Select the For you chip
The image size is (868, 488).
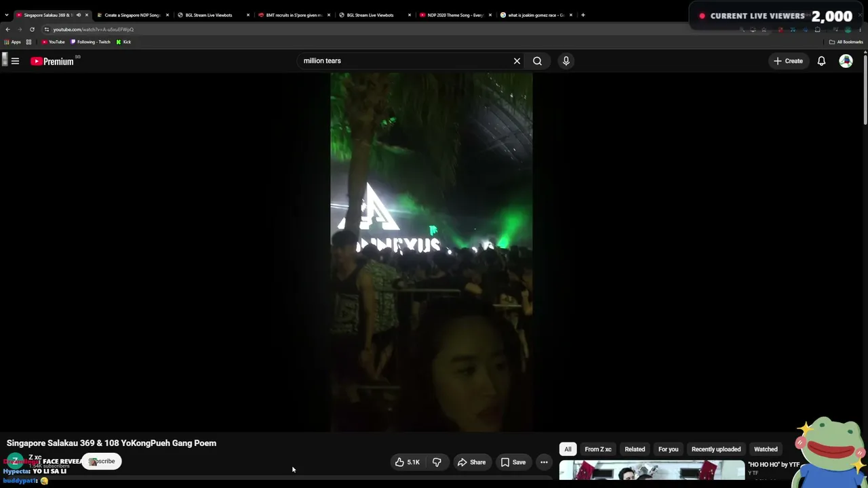pos(668,449)
